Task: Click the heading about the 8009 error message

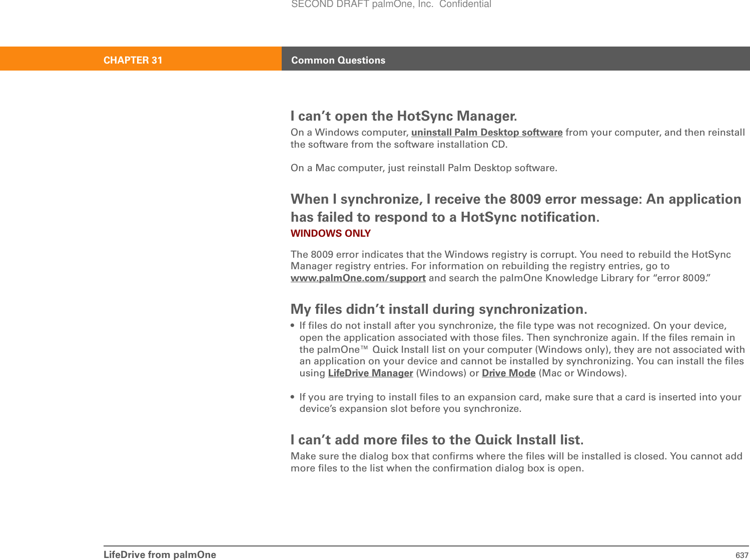Action: (516, 208)
